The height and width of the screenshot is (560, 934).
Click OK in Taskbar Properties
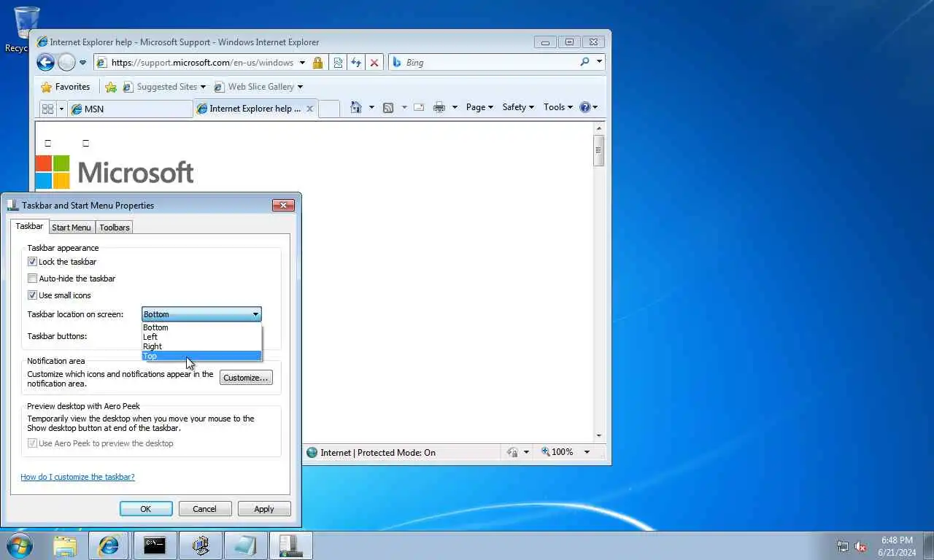pyautogui.click(x=146, y=509)
